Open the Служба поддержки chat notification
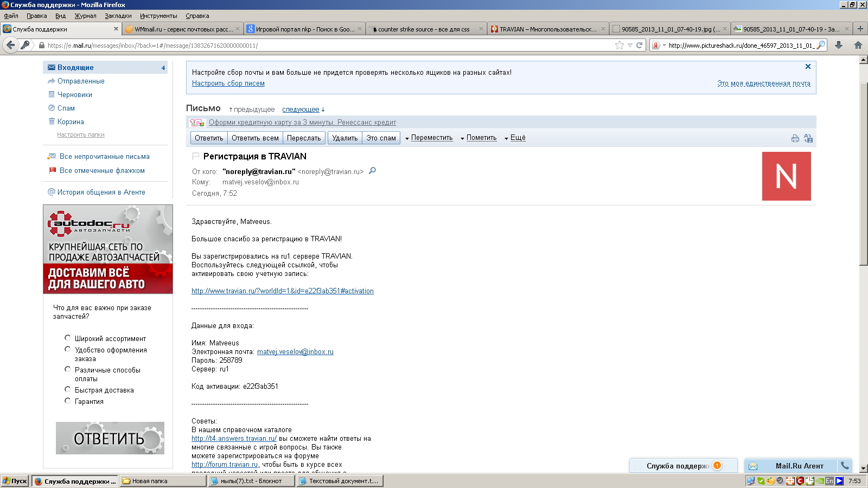This screenshot has height=488, width=868. (x=684, y=466)
